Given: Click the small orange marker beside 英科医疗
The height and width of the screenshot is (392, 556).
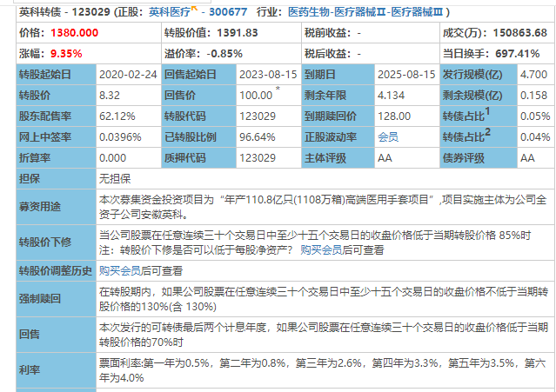Looking at the screenshot, I should [x=194, y=8].
